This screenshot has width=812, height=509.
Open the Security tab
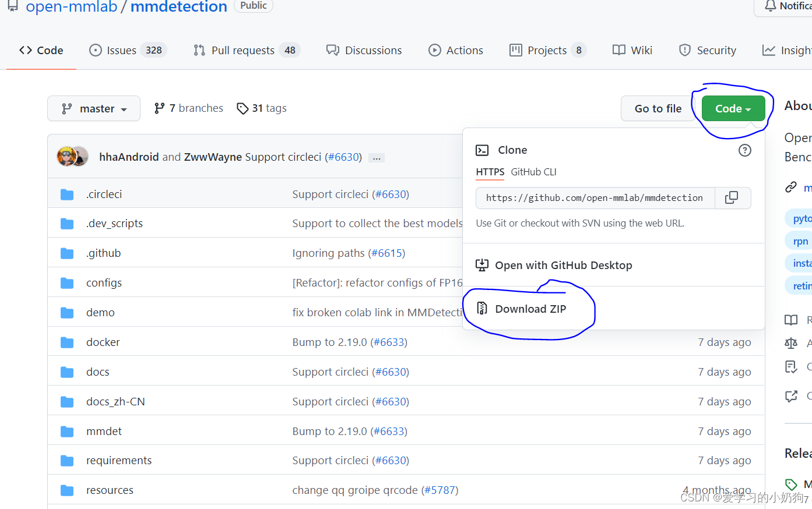click(708, 51)
